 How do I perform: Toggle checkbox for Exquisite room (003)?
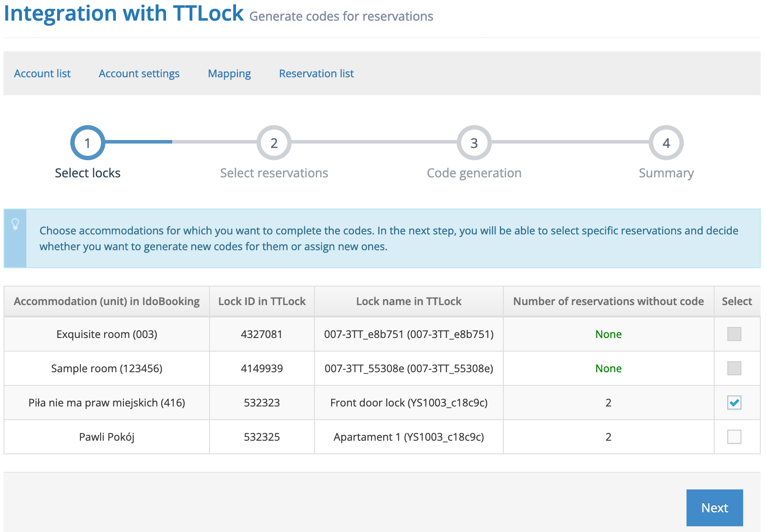click(x=734, y=334)
